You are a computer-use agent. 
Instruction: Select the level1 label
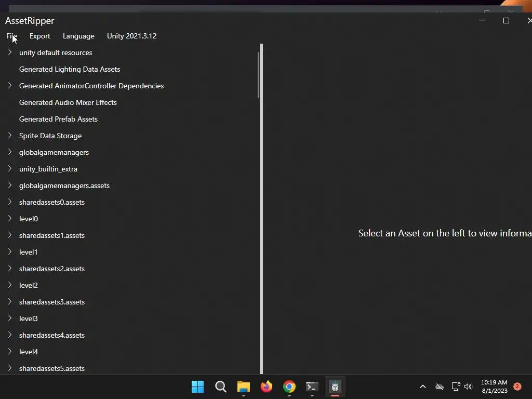click(x=28, y=252)
